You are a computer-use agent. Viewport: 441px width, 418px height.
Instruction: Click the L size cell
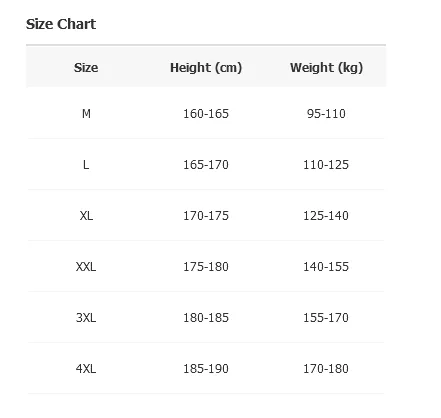(x=86, y=165)
